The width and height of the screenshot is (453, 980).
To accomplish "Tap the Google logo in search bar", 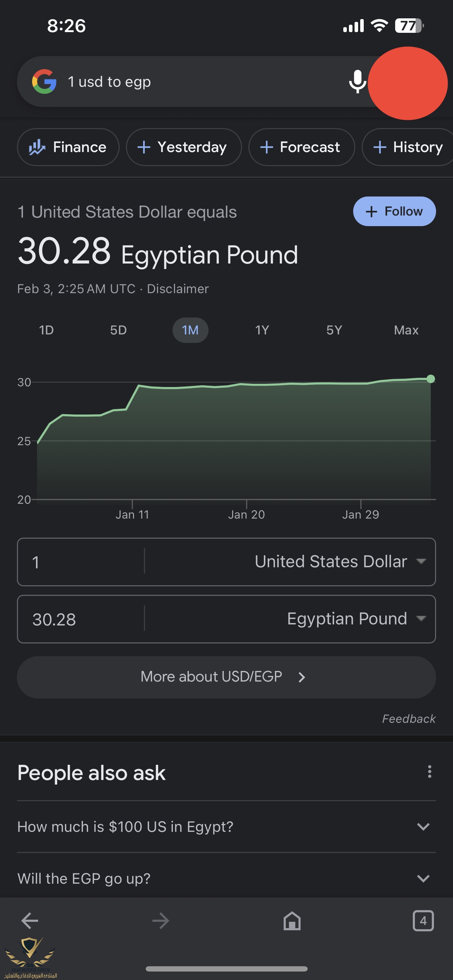I will click(x=44, y=81).
